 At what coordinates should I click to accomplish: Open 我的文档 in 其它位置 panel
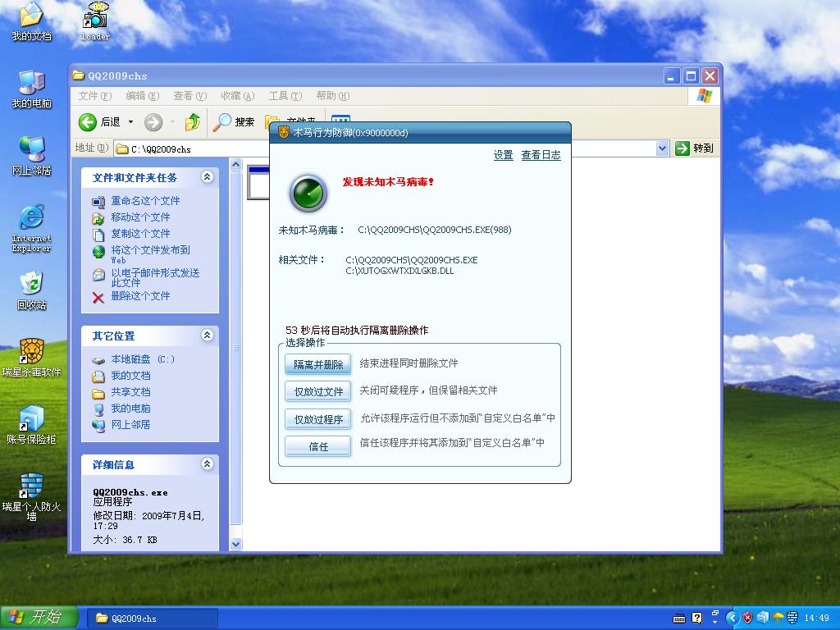coord(130,376)
